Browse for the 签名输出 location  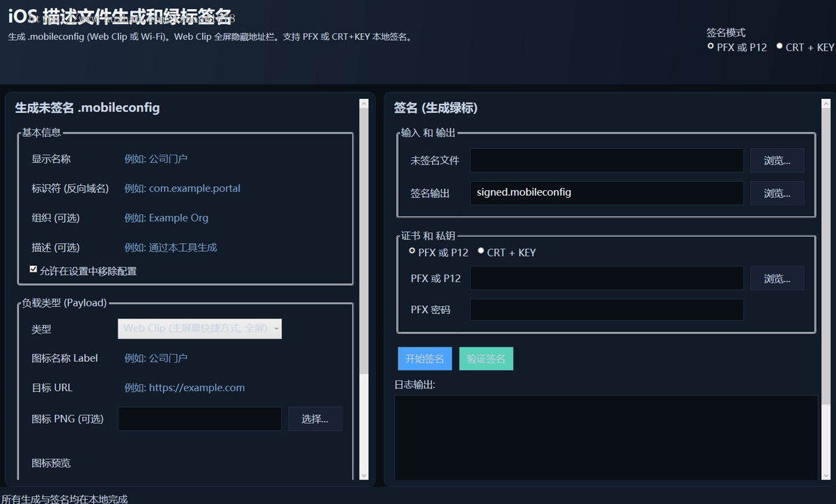(x=777, y=193)
